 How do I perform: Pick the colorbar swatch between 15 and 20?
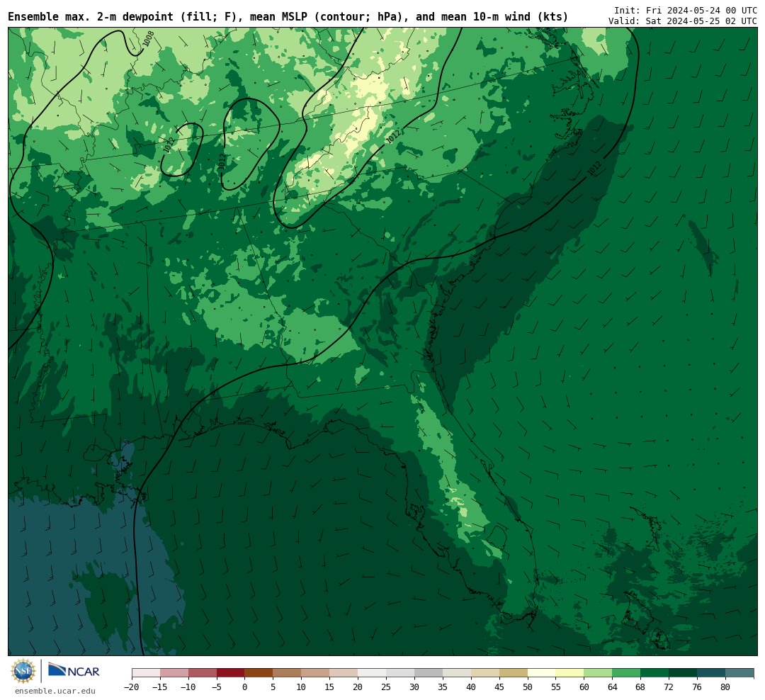click(x=344, y=673)
